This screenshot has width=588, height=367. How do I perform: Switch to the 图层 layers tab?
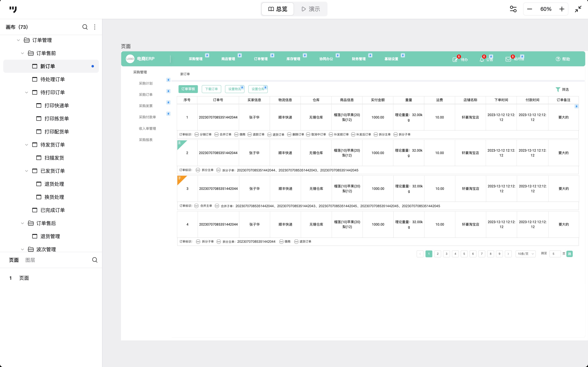30,260
